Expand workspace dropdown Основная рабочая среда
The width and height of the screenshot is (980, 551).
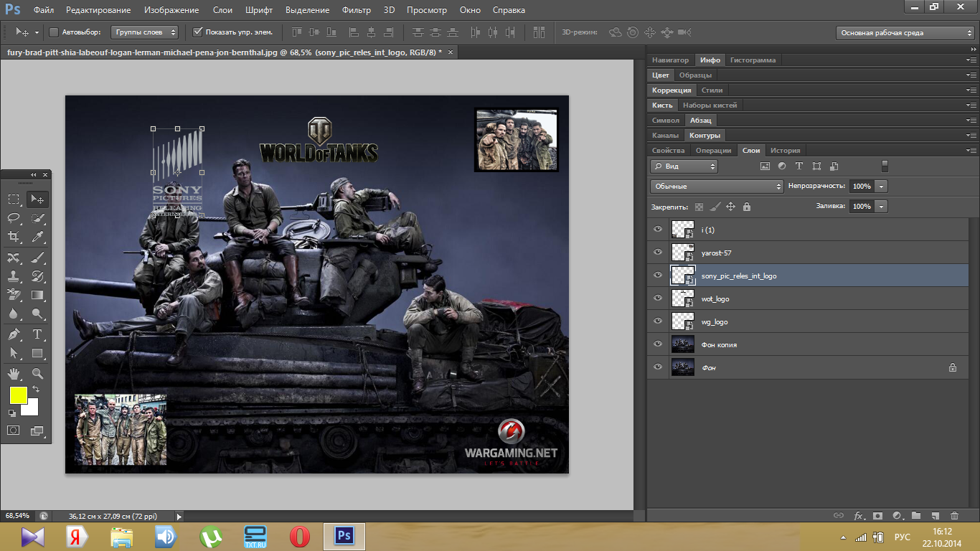[x=906, y=33]
